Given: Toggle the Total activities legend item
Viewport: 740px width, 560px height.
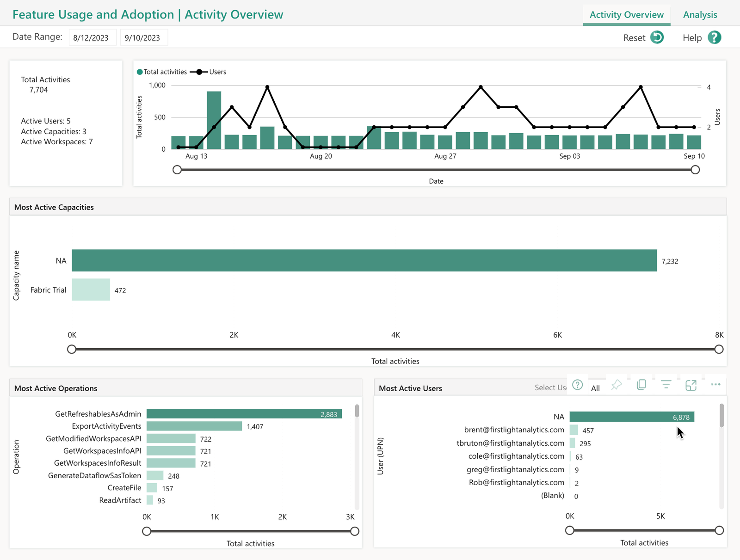Looking at the screenshot, I should [162, 72].
